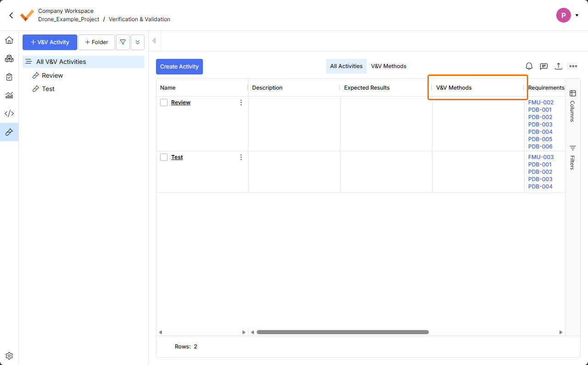Open settings gear at bottom left
The image size is (588, 365).
(9, 356)
